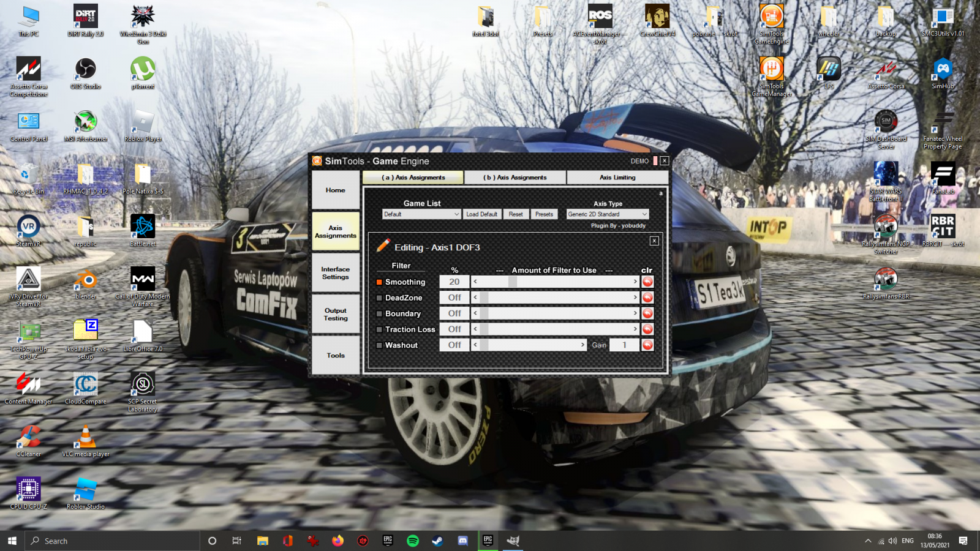Open Interface Settings section
Viewport: 980px width, 551px height.
coord(336,273)
